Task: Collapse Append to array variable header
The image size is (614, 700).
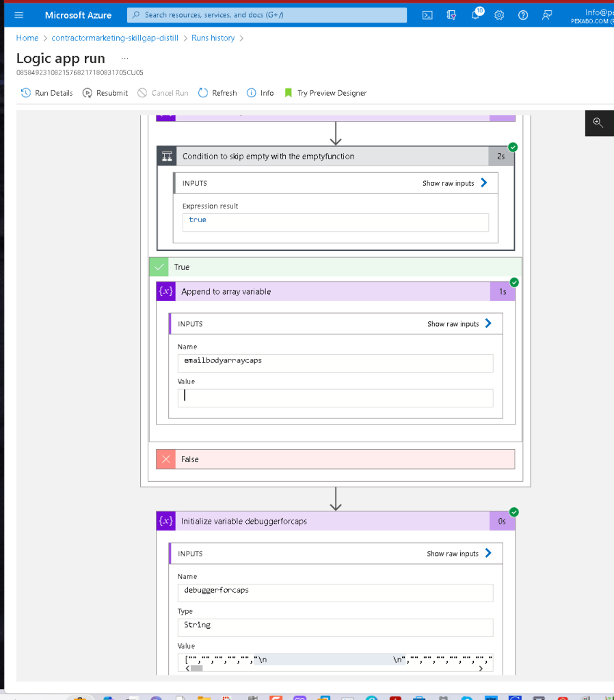Action: 335,291
